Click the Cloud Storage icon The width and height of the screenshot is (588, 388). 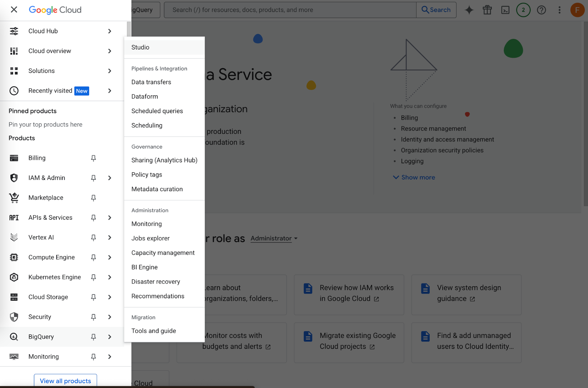14,297
